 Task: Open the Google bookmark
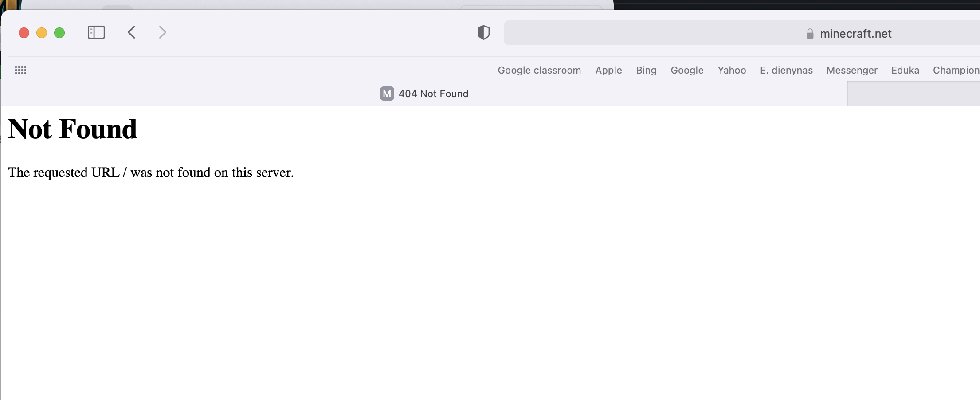coord(687,70)
